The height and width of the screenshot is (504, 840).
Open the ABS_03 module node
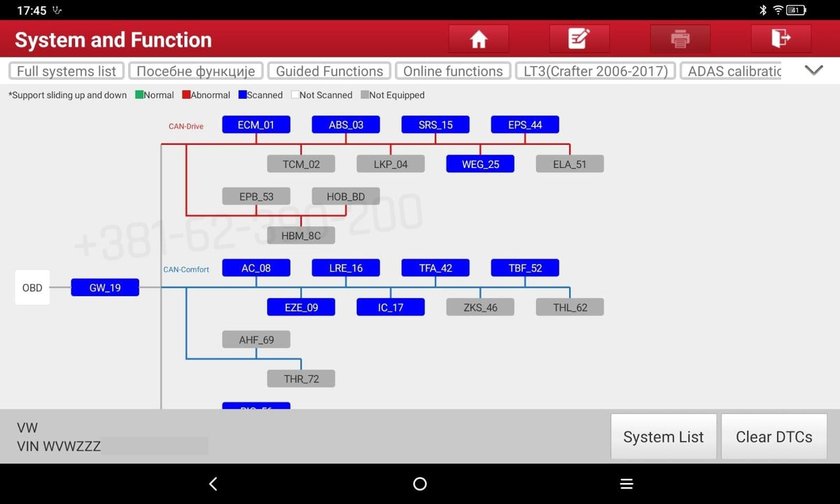[346, 125]
